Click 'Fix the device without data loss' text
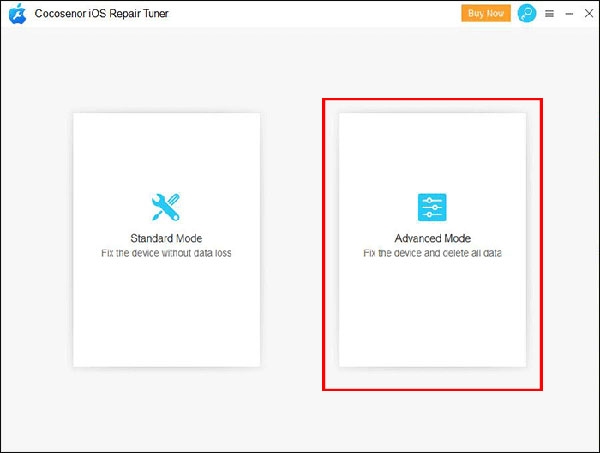This screenshot has height=453, width=600. click(x=166, y=253)
